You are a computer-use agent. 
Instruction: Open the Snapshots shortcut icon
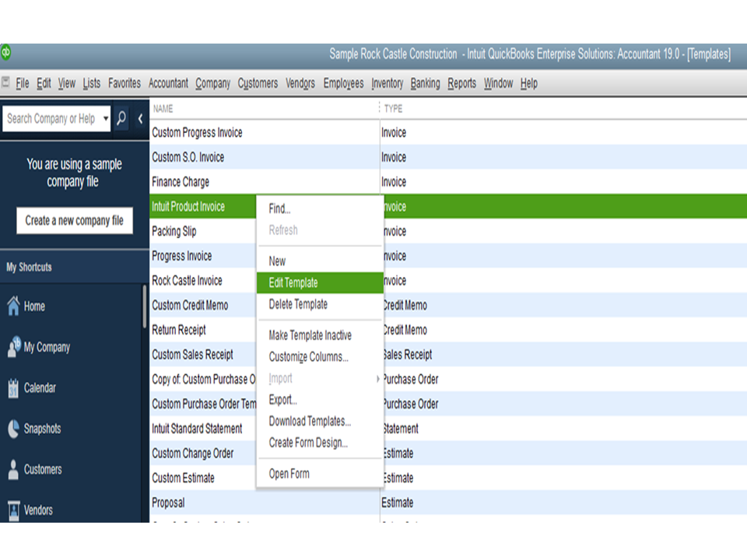click(x=13, y=429)
